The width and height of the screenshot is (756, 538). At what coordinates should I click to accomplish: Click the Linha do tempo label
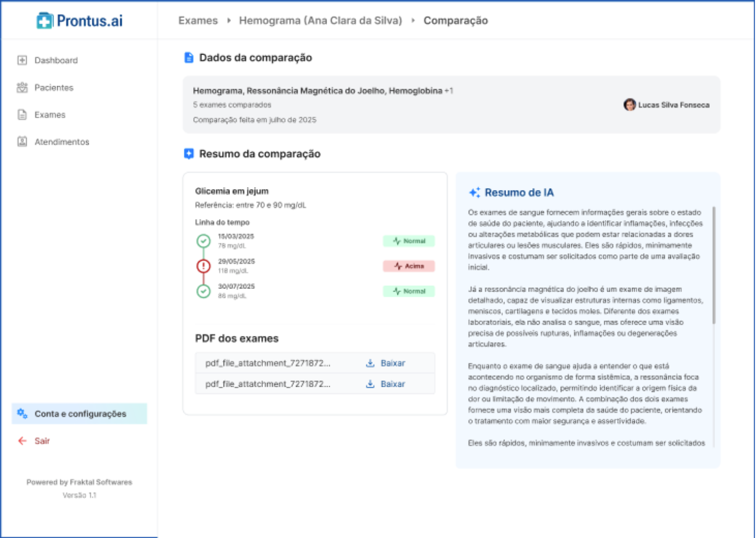pos(222,222)
